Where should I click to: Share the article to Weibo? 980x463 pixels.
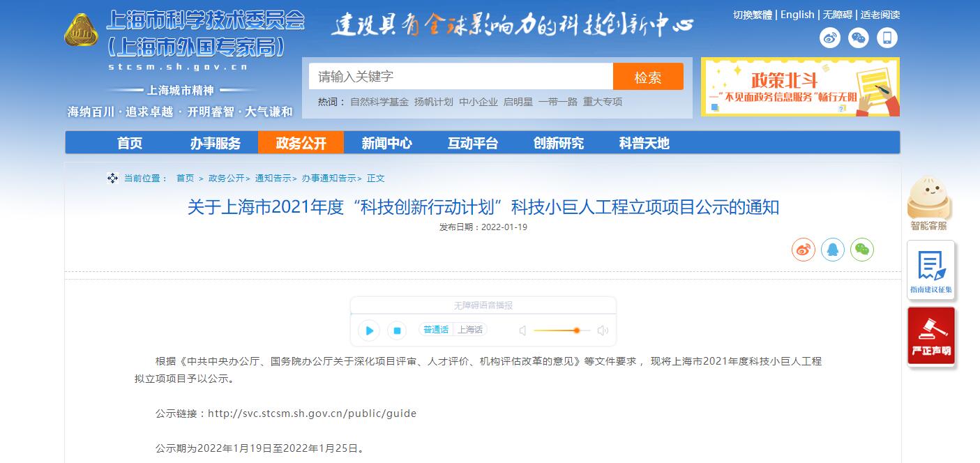[x=804, y=250]
